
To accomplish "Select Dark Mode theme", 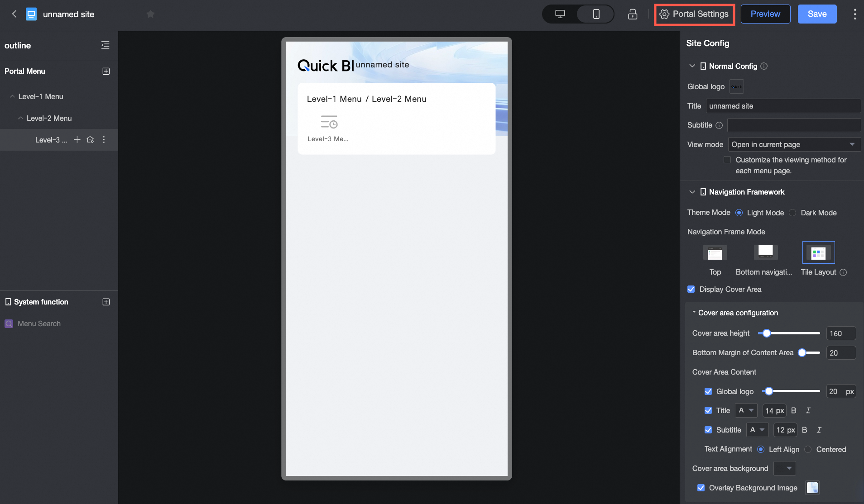I will 792,213.
